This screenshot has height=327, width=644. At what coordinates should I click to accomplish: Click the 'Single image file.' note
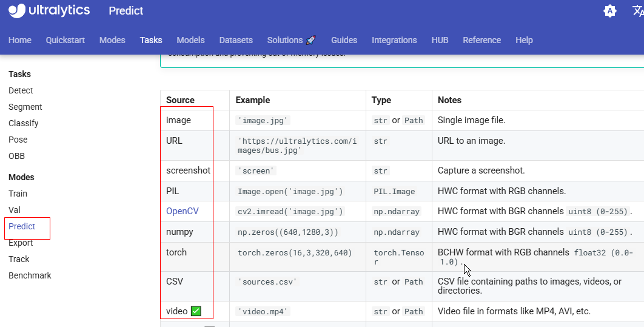[471, 120]
